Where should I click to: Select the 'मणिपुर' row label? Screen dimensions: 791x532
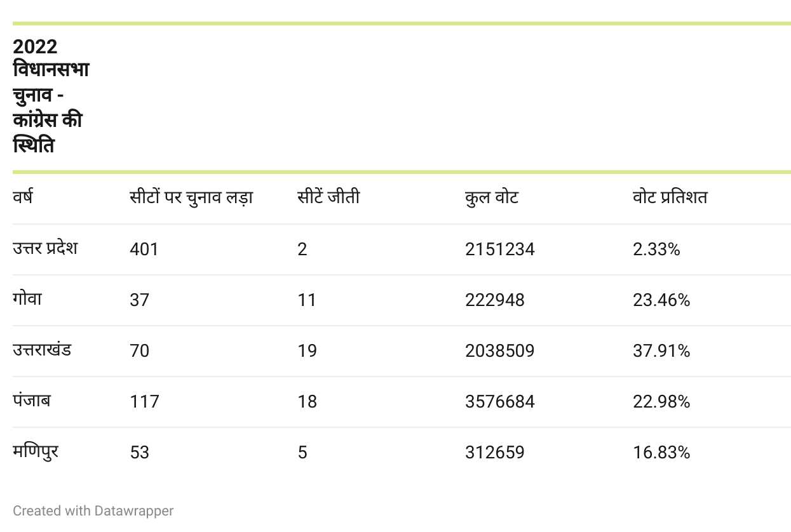(36, 451)
